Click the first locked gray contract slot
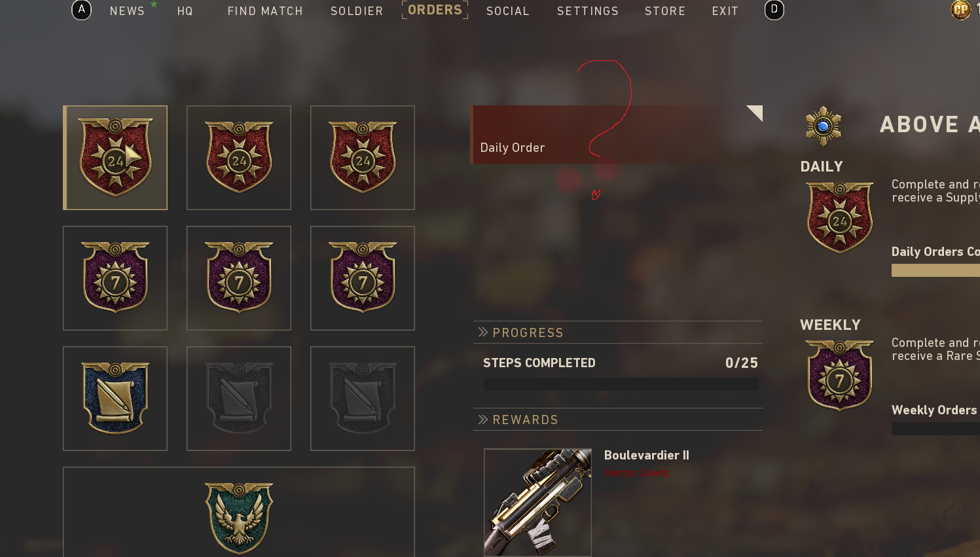 239,399
